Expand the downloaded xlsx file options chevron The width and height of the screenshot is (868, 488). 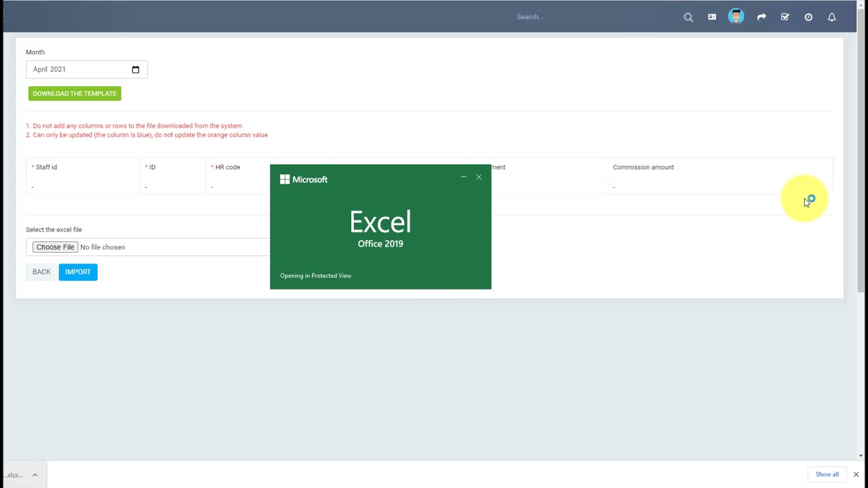click(35, 474)
